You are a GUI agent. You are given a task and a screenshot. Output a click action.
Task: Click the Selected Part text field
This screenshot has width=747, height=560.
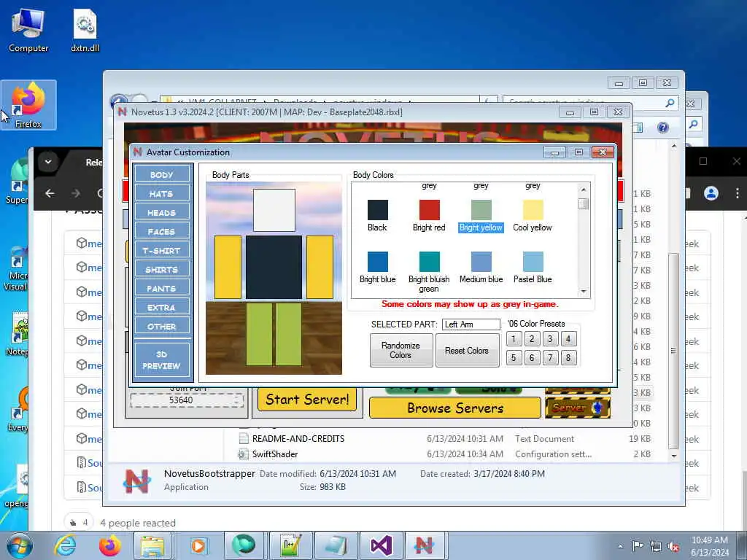tap(471, 324)
